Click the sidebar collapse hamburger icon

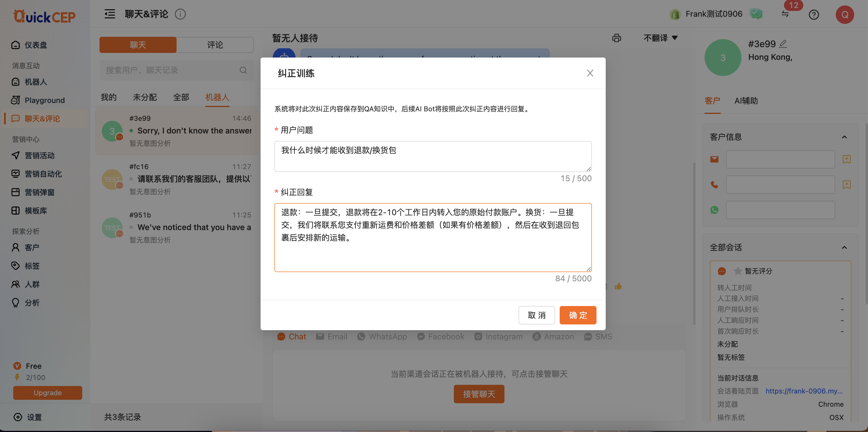click(110, 14)
